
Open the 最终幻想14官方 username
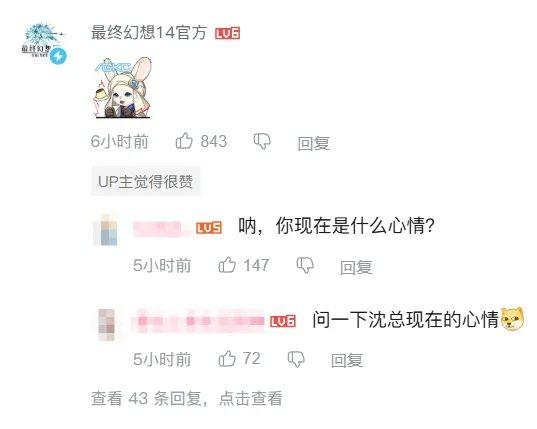tap(149, 33)
